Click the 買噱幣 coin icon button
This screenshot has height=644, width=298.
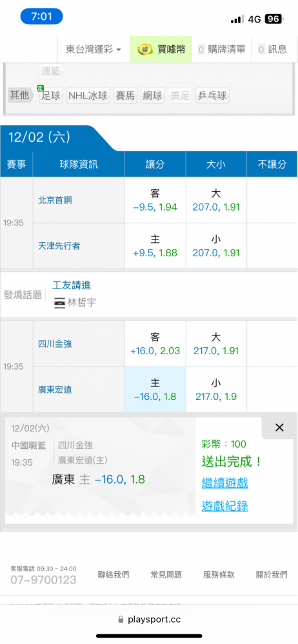point(161,50)
